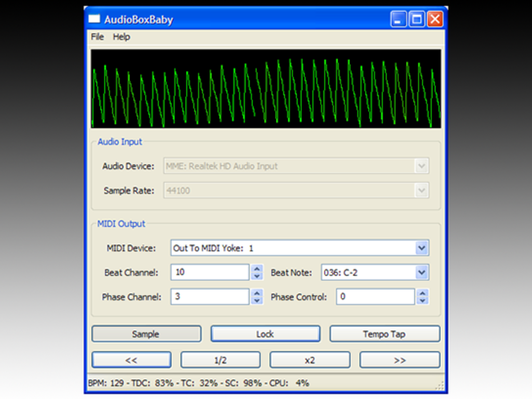532x399 pixels.
Task: Click the green waveform display
Action: (266, 87)
